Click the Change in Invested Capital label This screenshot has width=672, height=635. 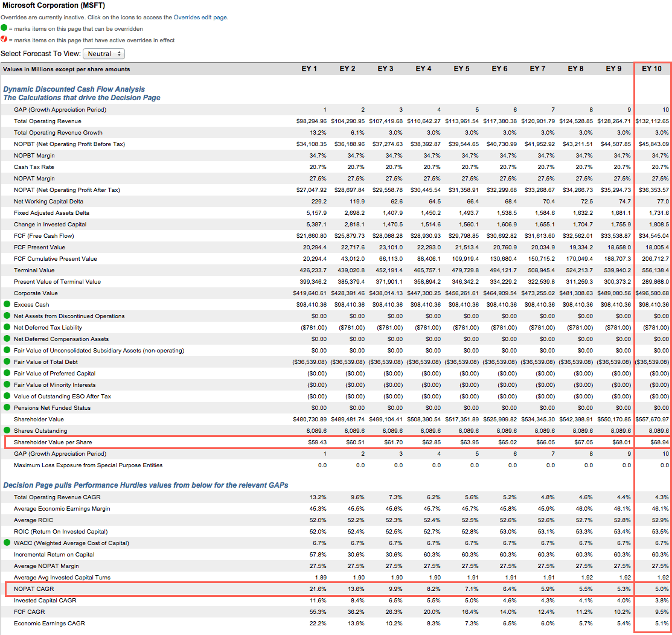click(x=50, y=225)
